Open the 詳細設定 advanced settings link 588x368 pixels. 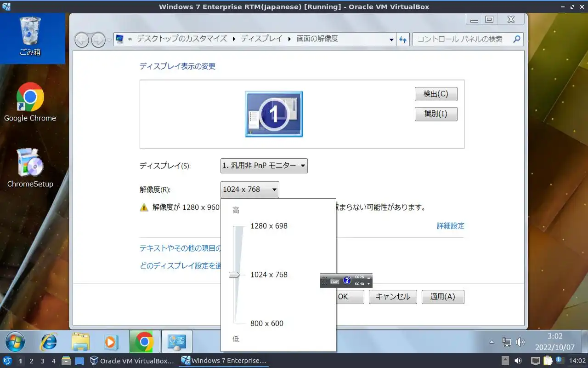[x=451, y=226]
